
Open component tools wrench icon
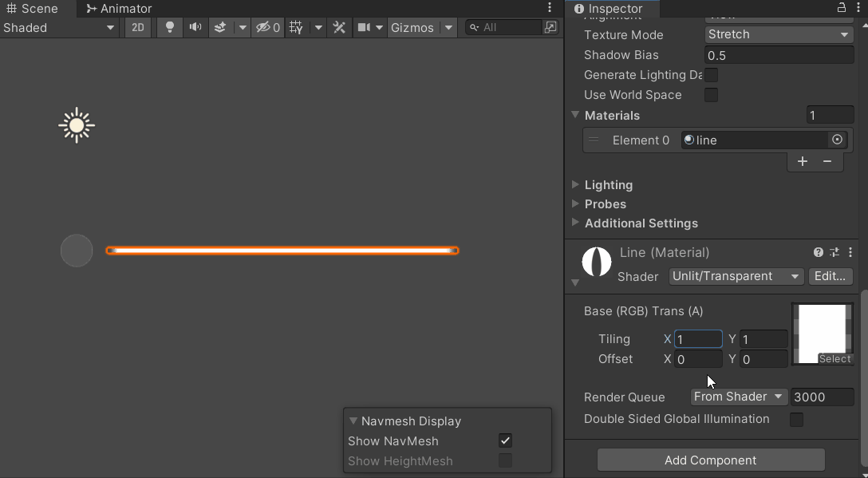pyautogui.click(x=339, y=28)
